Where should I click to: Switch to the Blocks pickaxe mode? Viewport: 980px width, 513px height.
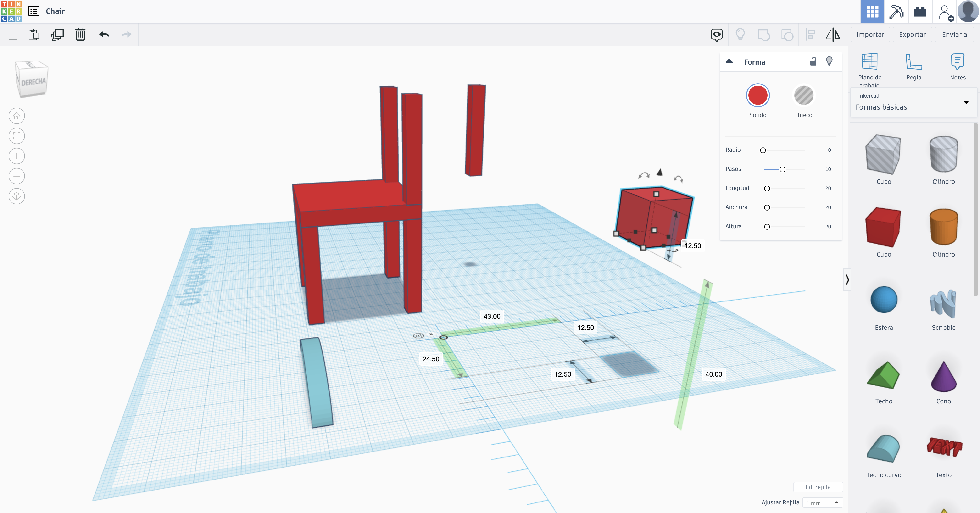pos(896,11)
